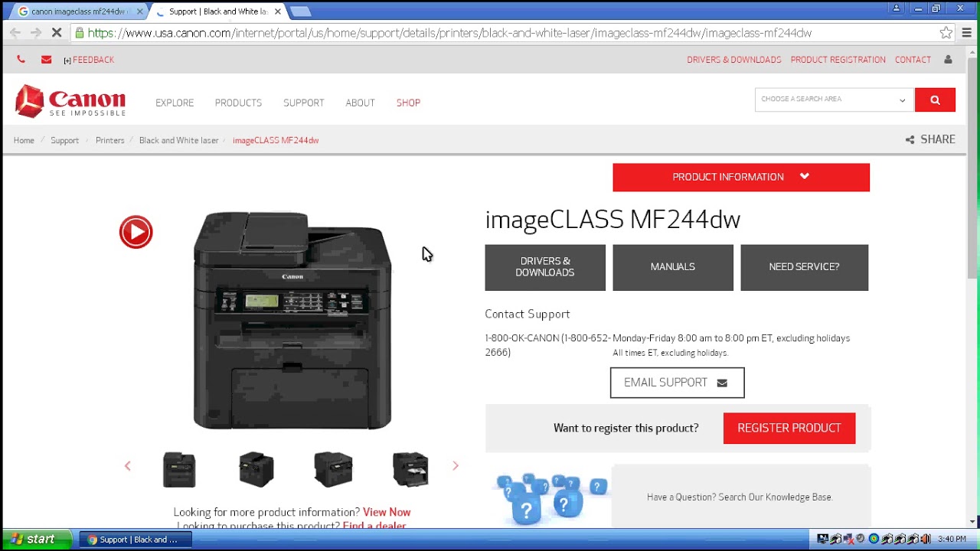Click Drivers & Downloads gray button

(545, 267)
